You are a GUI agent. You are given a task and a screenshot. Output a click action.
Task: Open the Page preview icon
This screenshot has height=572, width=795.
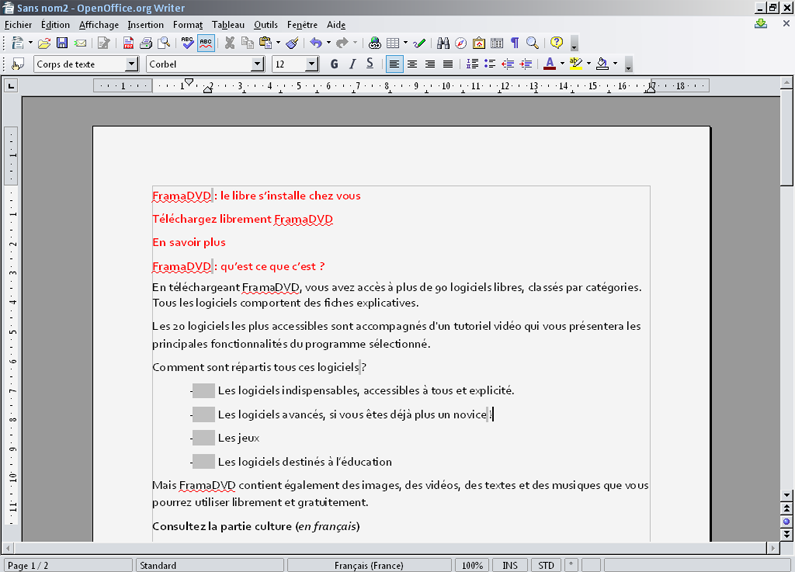[163, 43]
